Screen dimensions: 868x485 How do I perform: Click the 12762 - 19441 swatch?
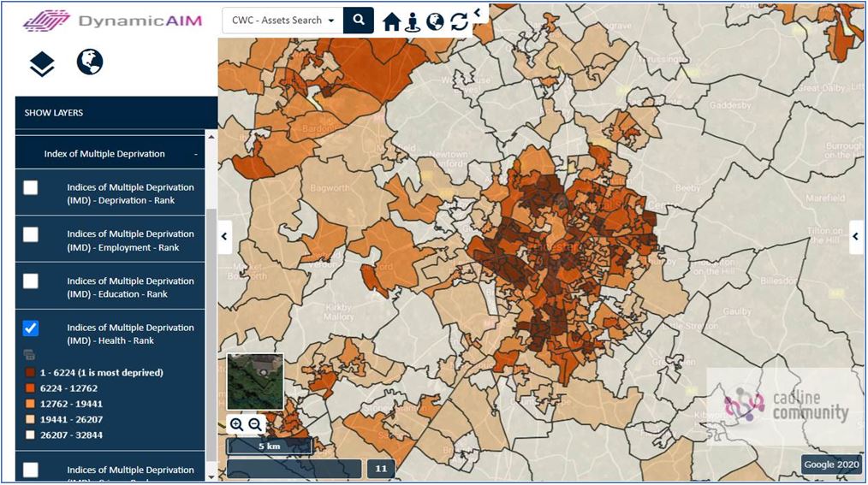31,404
